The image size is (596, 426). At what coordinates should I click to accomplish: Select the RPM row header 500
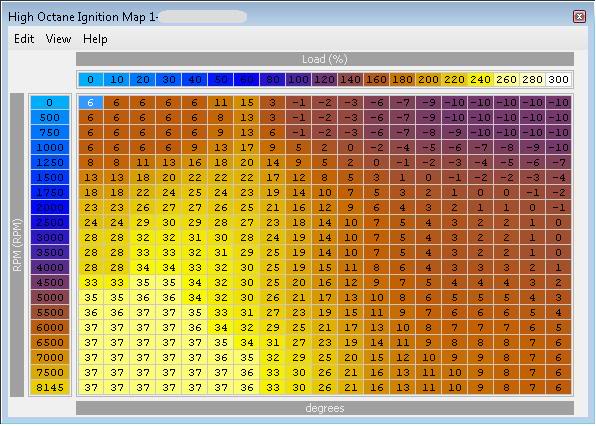(50, 117)
